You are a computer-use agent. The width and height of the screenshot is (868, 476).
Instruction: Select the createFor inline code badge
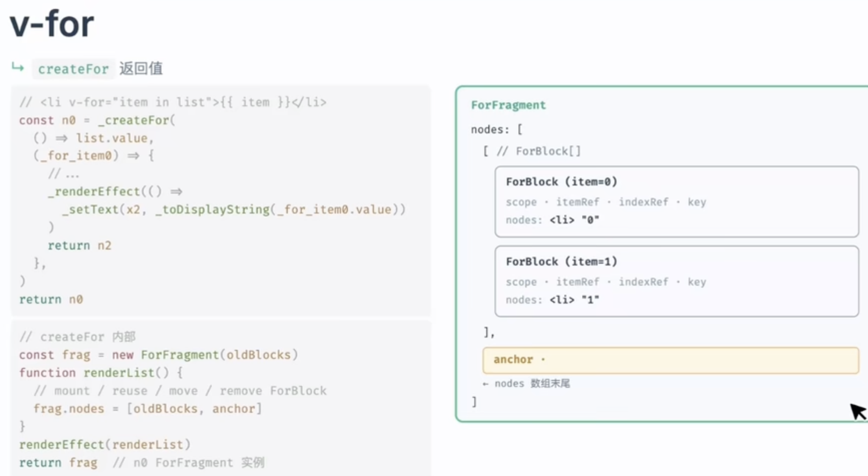(73, 69)
